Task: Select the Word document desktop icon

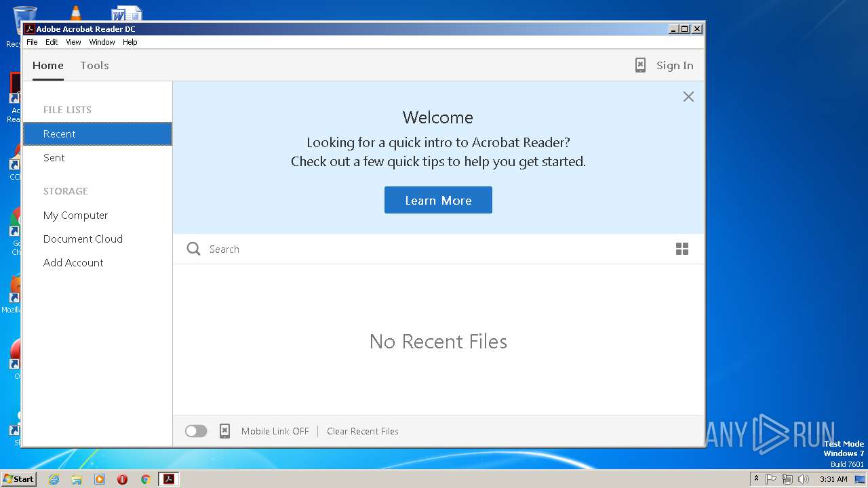Action: 127,13
